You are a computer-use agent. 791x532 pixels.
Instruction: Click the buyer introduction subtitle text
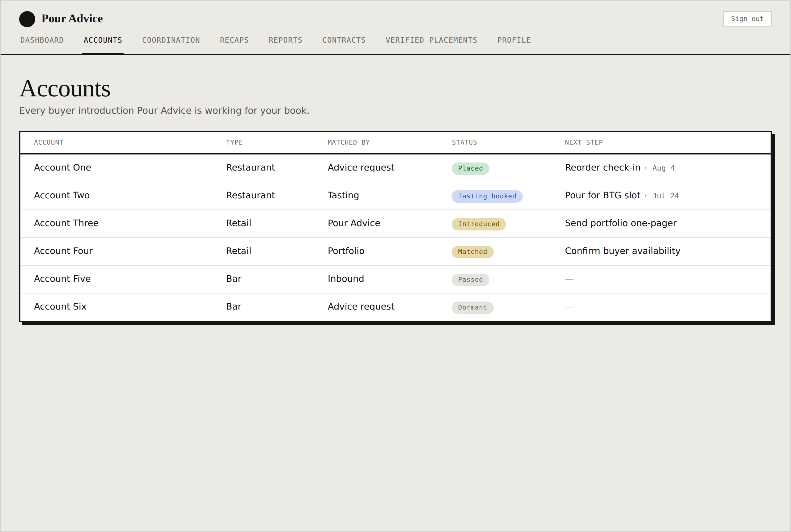point(164,111)
